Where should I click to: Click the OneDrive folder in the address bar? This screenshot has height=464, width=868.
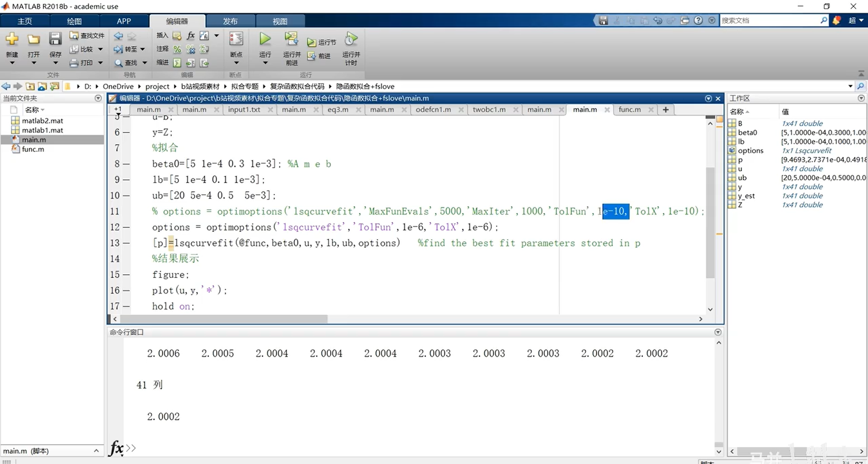[x=118, y=86]
